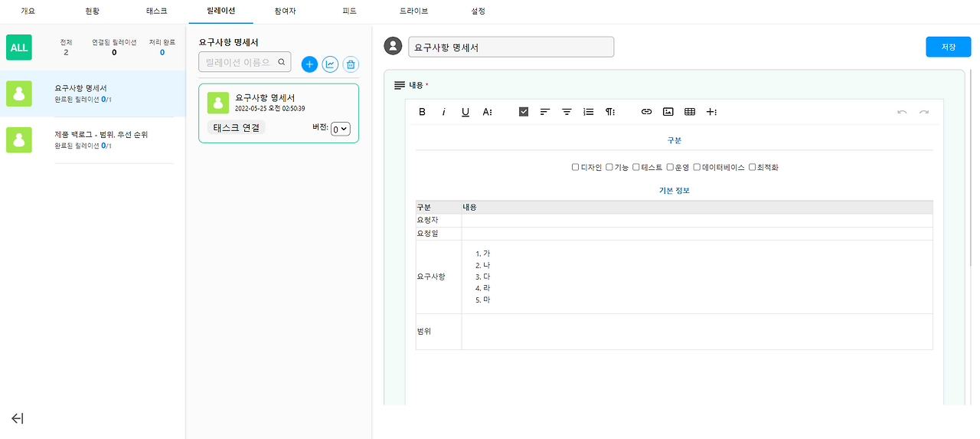The width and height of the screenshot is (980, 439).
Task: Click the 전체 count stat
Action: (x=66, y=48)
